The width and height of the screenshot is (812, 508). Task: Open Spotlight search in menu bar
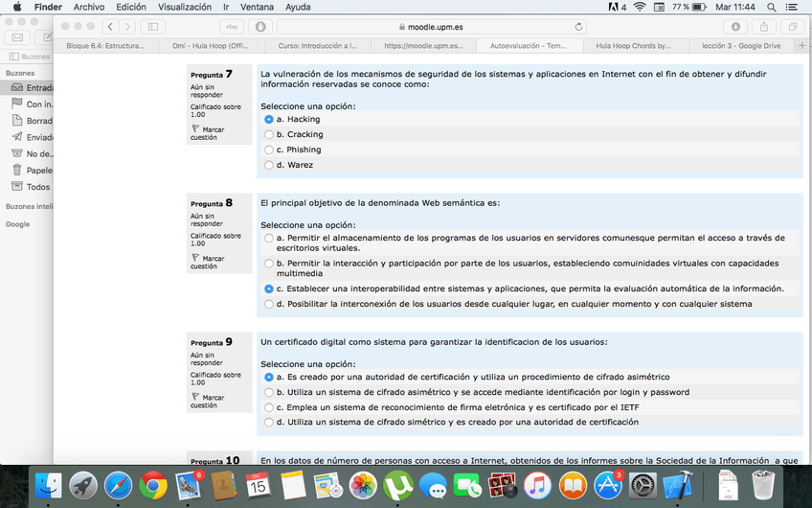tap(771, 7)
